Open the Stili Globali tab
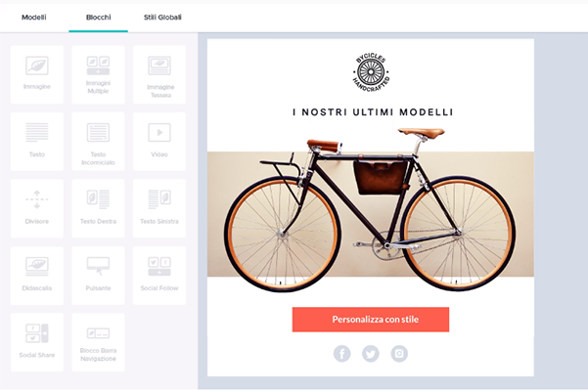This screenshot has height=391, width=588. (x=162, y=18)
